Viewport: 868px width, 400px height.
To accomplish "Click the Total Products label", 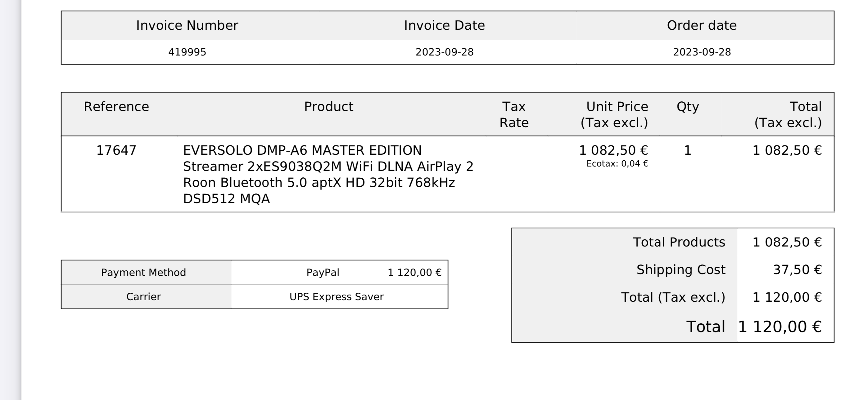I will pos(679,242).
